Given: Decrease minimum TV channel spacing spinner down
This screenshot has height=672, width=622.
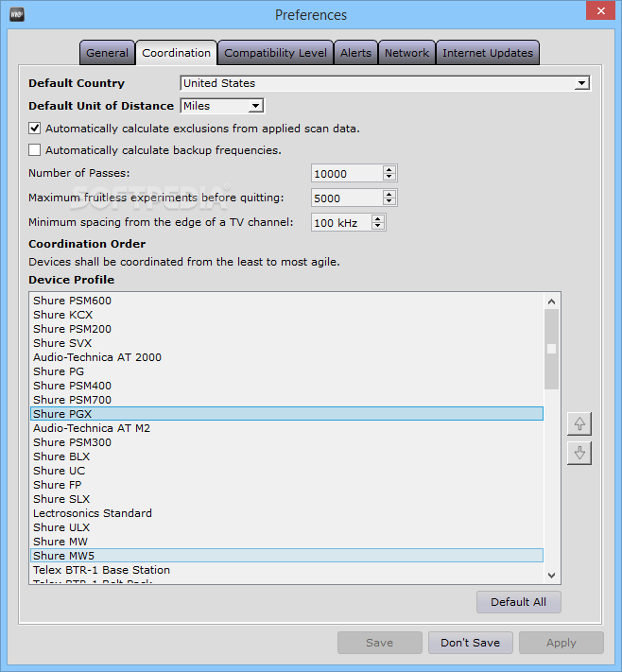Looking at the screenshot, I should click(x=378, y=226).
